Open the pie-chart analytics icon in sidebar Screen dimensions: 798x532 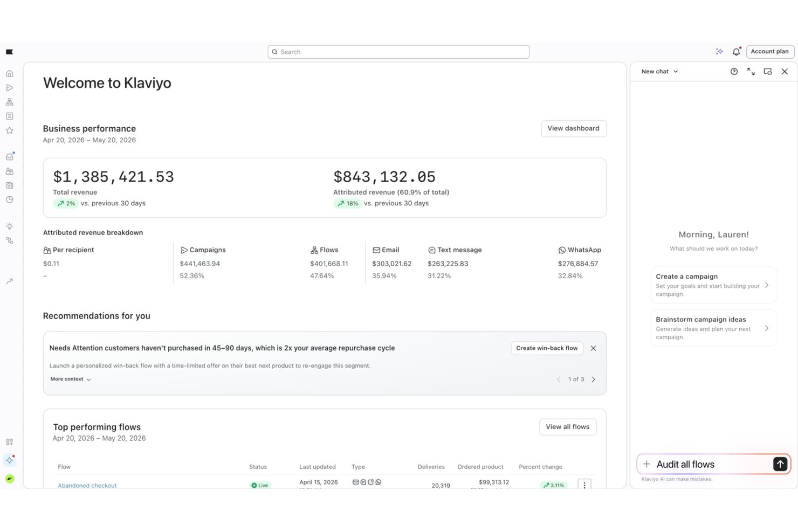tap(9, 199)
